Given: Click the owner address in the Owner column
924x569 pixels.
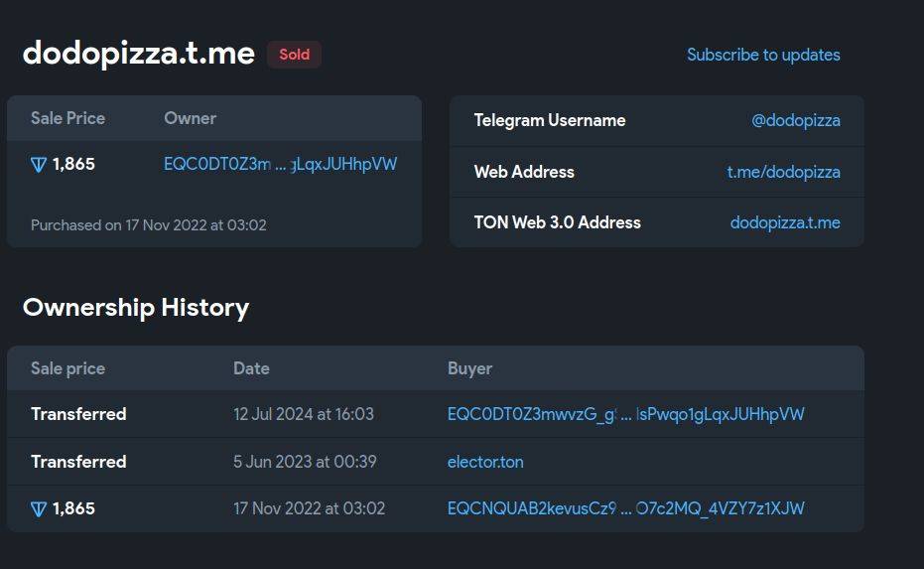Looking at the screenshot, I should pos(280,164).
